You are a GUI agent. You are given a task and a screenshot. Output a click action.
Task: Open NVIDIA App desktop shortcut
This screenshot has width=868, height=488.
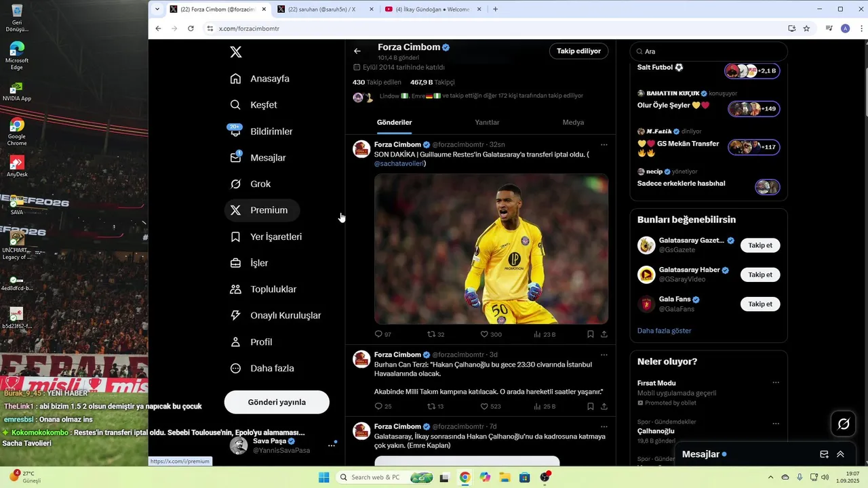pyautogui.click(x=17, y=91)
